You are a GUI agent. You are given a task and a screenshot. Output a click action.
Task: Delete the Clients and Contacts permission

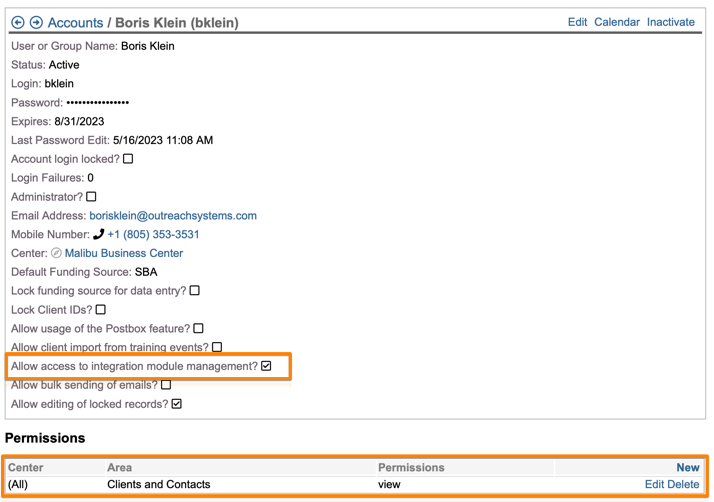point(683,484)
